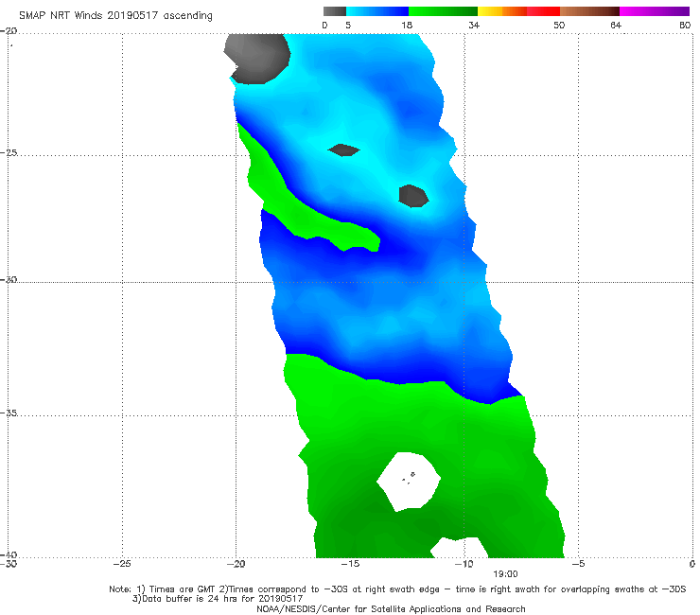Click the title 'SMAP NRT Winds 20190517 ascending'

coord(115,16)
